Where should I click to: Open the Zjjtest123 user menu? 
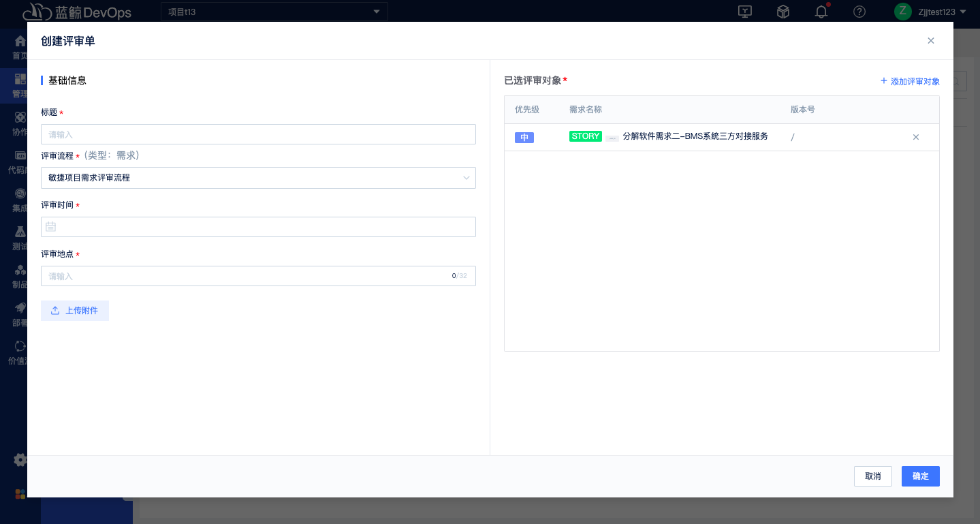(x=943, y=12)
